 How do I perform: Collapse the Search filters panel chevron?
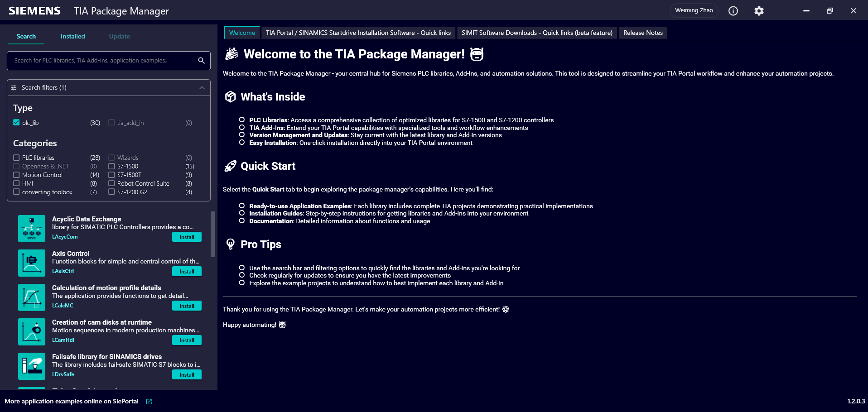(x=202, y=88)
